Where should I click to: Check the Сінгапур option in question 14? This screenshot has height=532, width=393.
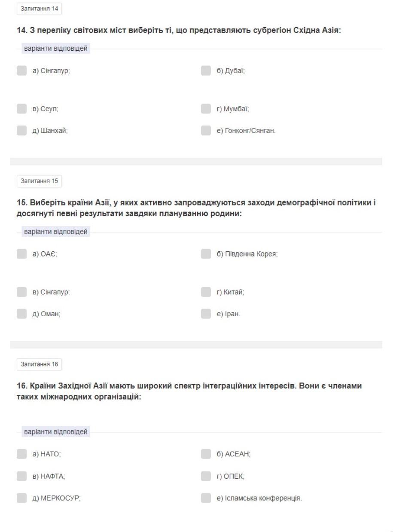point(21,71)
